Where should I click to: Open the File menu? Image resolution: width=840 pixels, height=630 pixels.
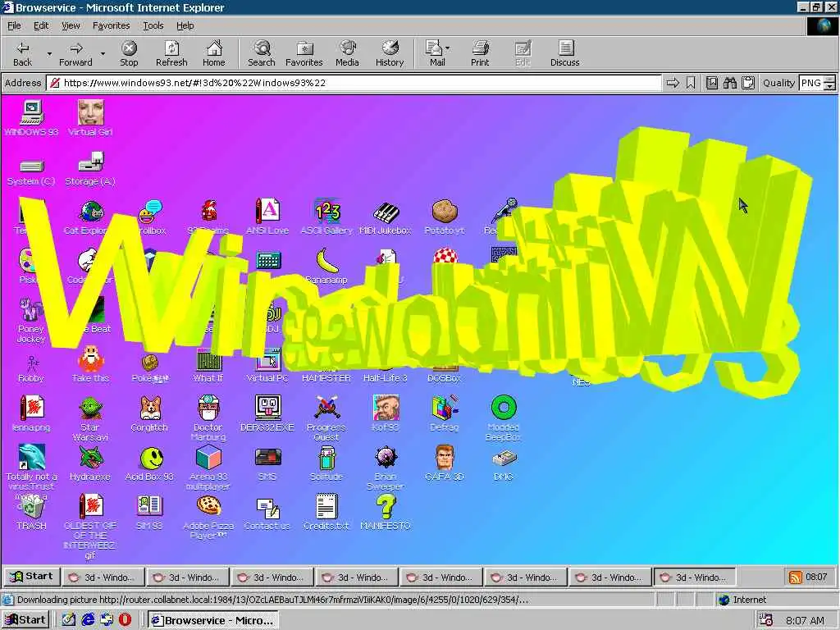tap(14, 25)
